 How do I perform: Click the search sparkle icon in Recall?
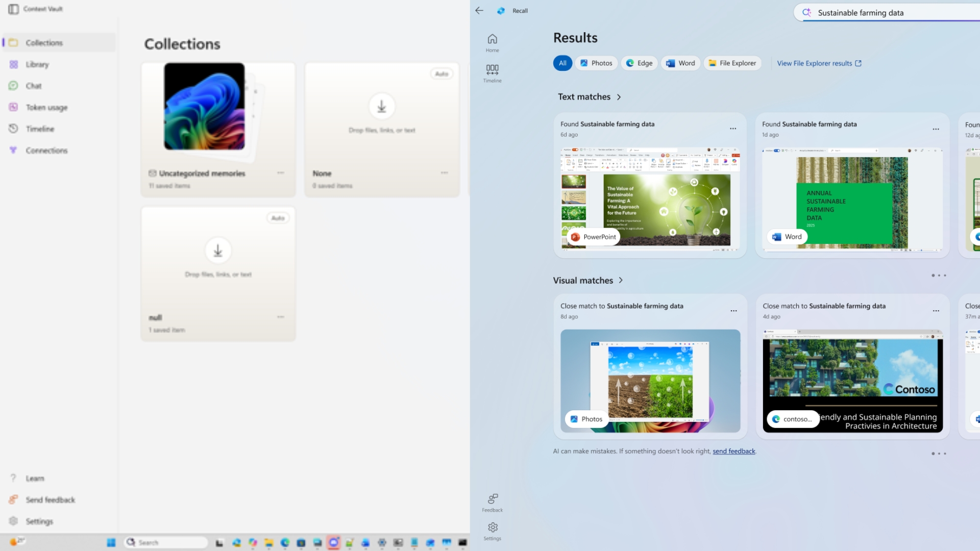[x=806, y=13]
